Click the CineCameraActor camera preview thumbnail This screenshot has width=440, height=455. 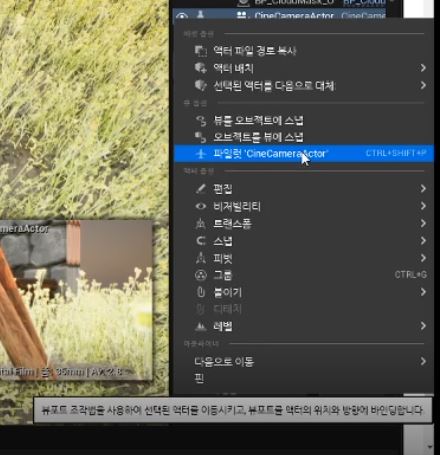click(x=76, y=300)
